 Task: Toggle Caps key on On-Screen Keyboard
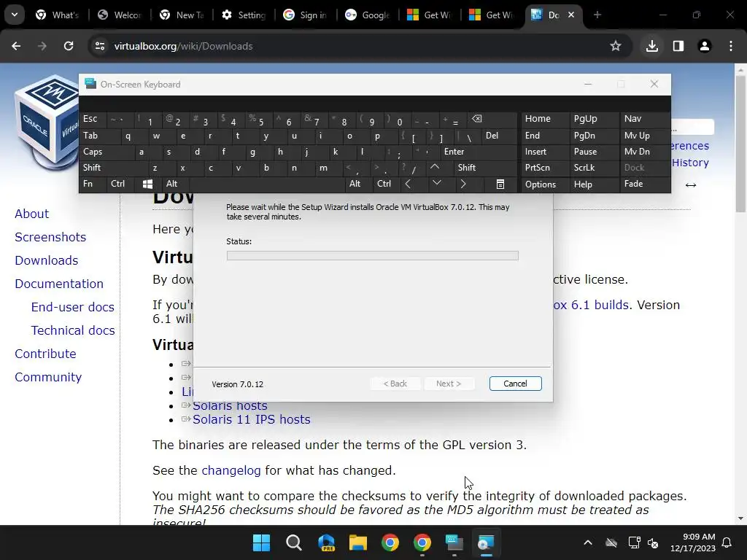(93, 152)
